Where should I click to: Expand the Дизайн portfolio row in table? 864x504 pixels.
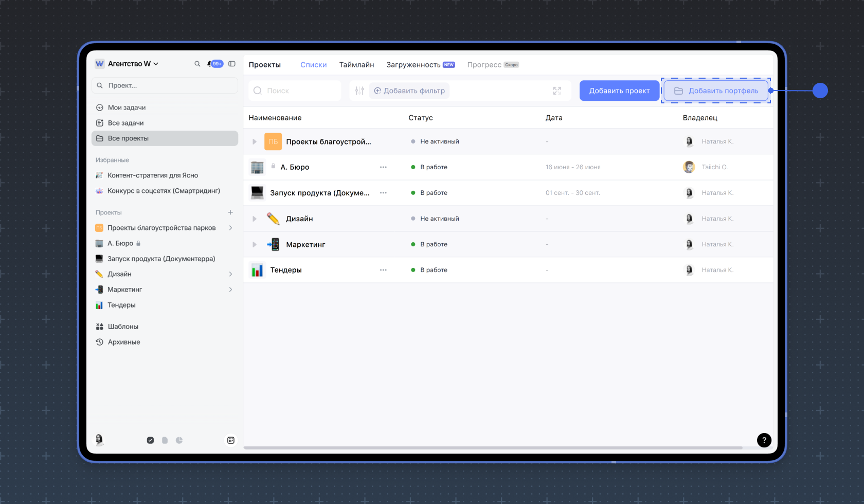pos(254,219)
